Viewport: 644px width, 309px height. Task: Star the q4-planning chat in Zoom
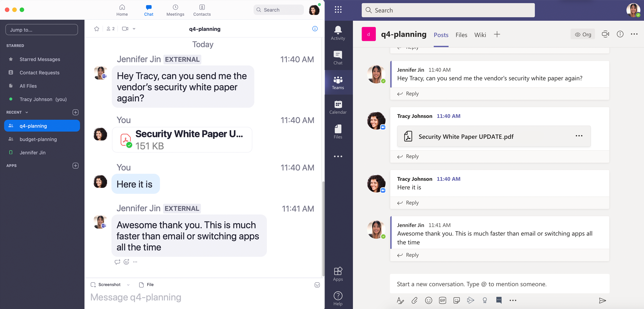click(97, 29)
